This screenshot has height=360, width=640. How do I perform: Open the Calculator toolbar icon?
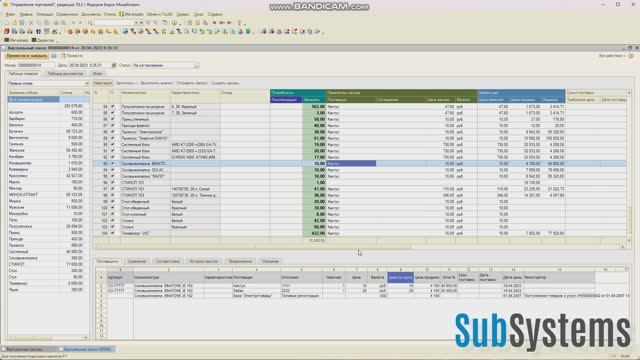click(190, 23)
